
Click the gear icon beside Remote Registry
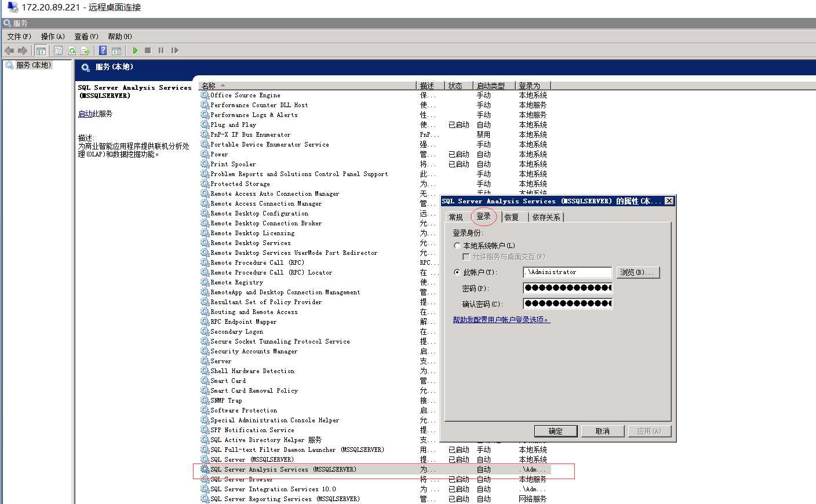[x=205, y=282]
